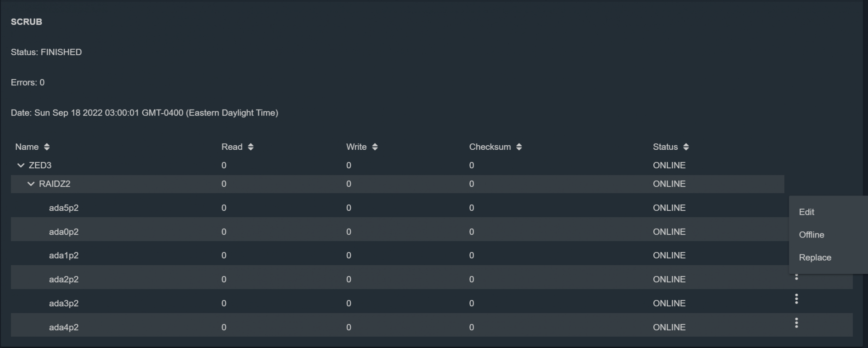
Task: Sort by Write column arrows
Action: [374, 147]
